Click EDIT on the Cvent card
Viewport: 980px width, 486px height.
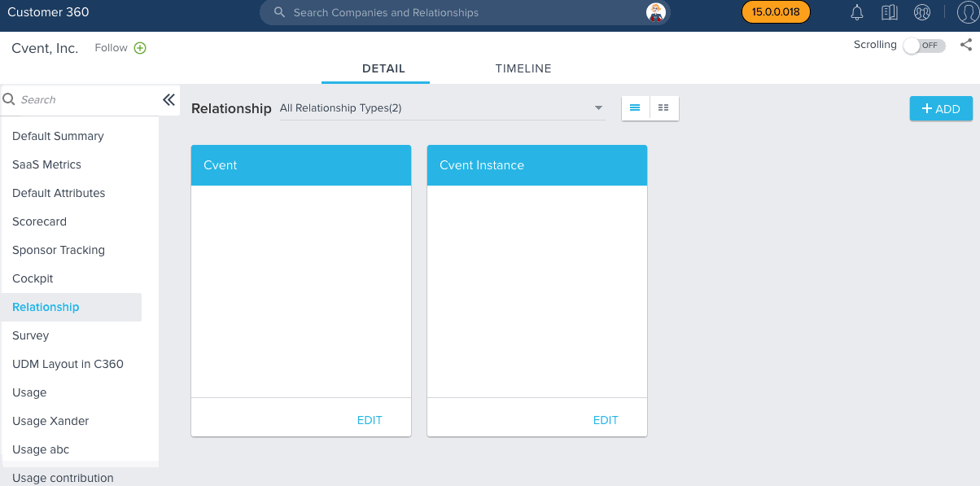pos(370,420)
